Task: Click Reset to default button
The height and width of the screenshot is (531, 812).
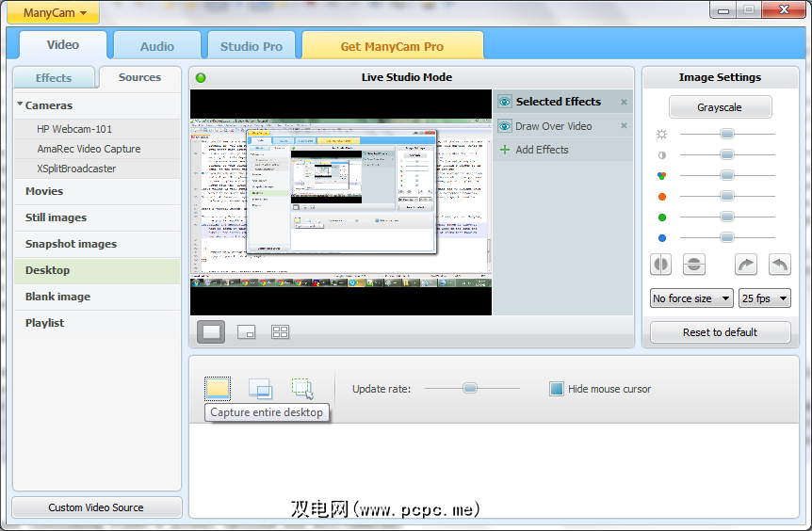Action: coord(720,332)
